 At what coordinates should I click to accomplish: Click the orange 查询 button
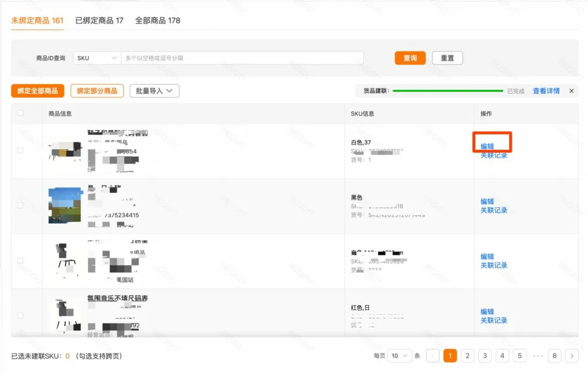(x=410, y=58)
